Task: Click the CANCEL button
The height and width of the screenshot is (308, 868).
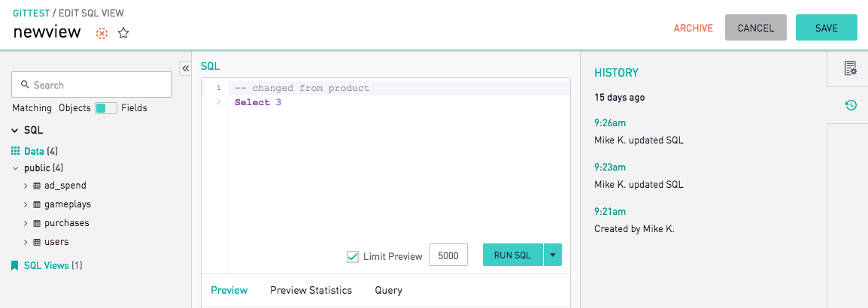Action: coord(756,28)
